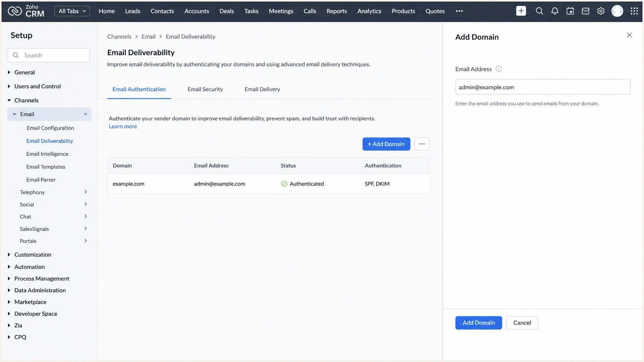The width and height of the screenshot is (644, 362).
Task: Switch to the Email Delivery tab
Action: [262, 89]
